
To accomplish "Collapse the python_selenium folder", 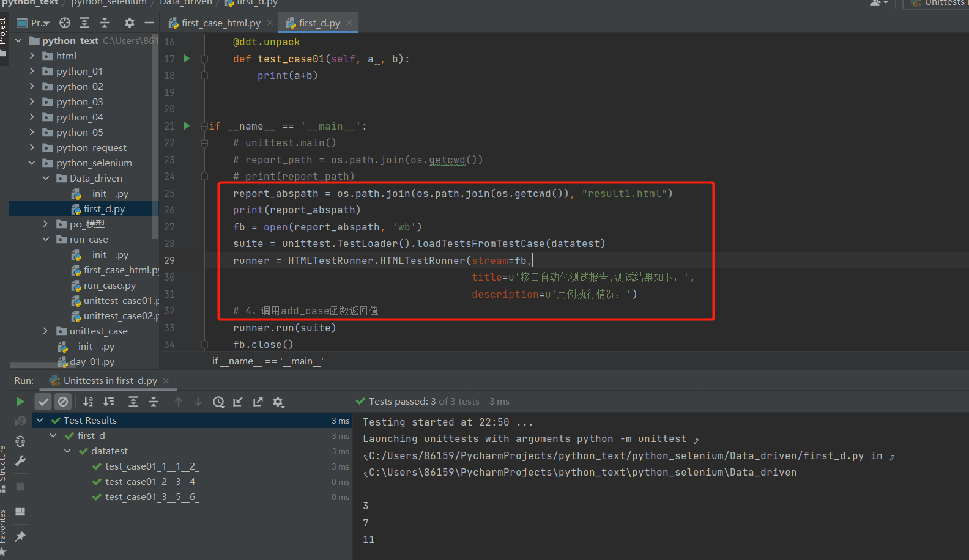I will click(32, 163).
